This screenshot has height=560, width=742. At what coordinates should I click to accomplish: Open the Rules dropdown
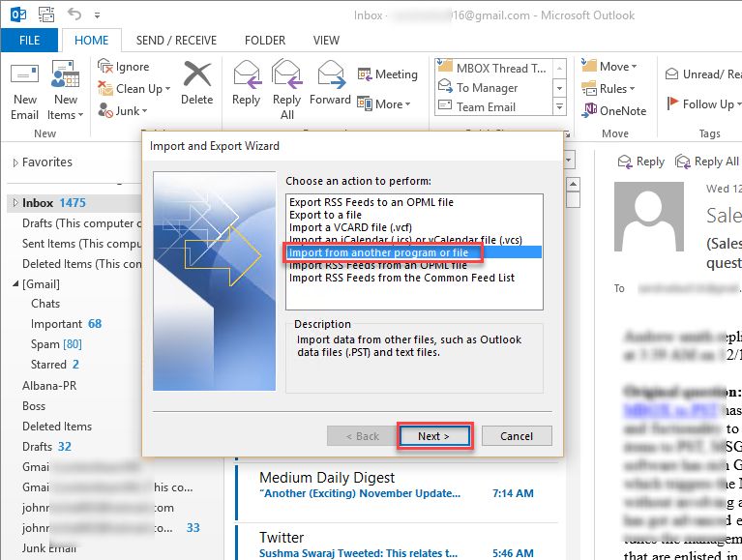tap(608, 88)
